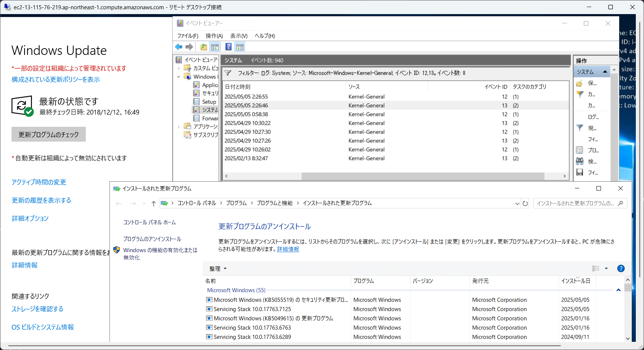Select the コントロール パネル breadcrumb

tap(196, 203)
